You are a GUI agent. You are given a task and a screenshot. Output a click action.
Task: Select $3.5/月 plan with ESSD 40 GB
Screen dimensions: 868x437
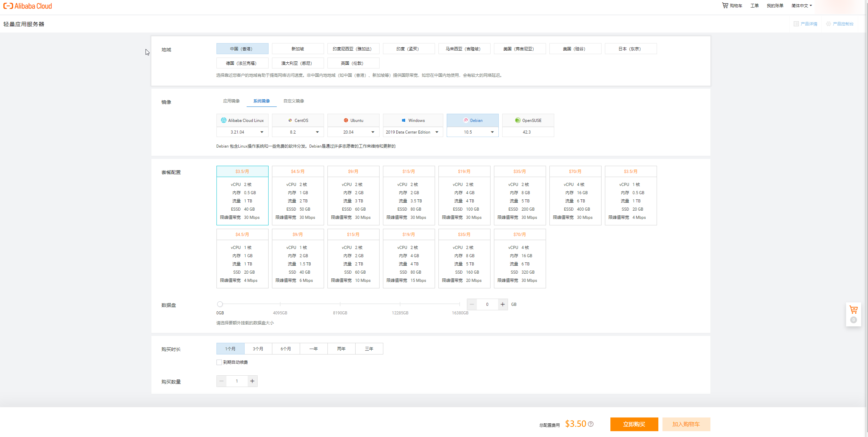(x=242, y=195)
